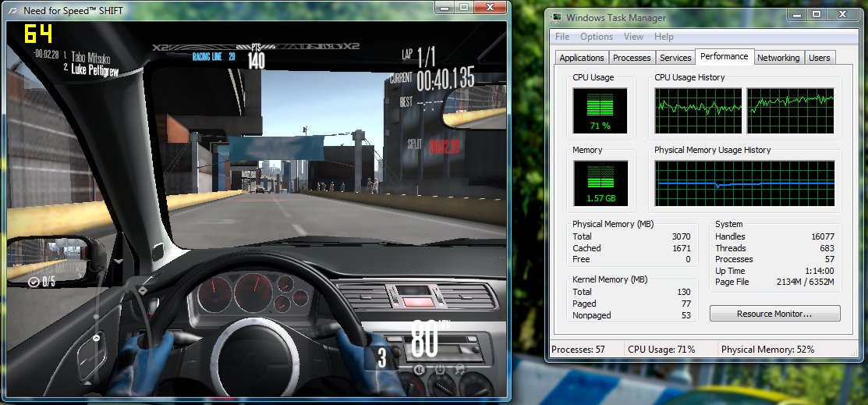The image size is (868, 405).
Task: Click Processes: 57 in the status bar
Action: (x=578, y=350)
